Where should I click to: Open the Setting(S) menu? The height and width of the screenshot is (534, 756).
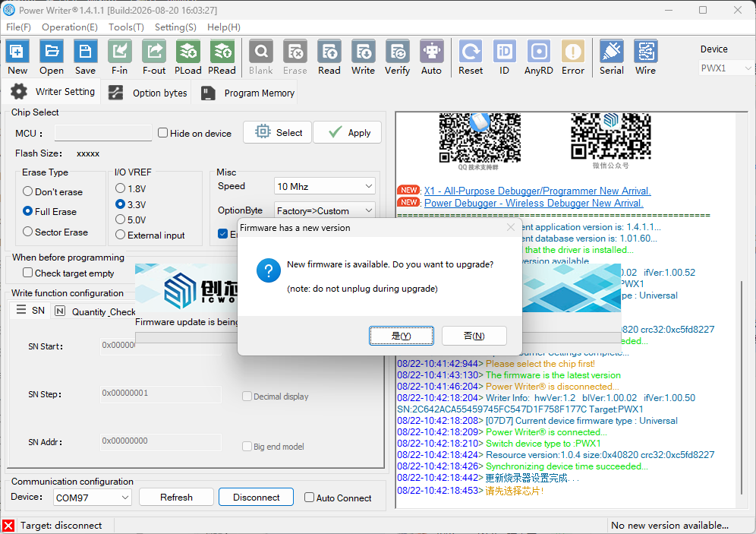(175, 27)
